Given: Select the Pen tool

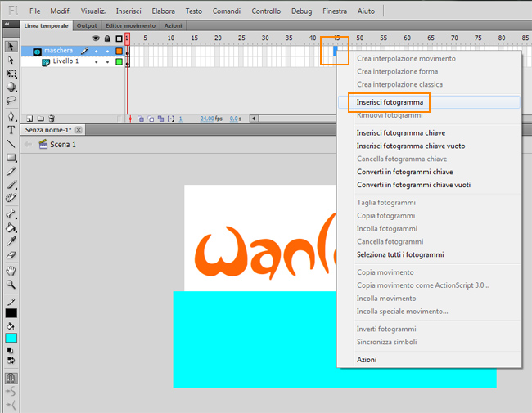Looking at the screenshot, I should [11, 116].
